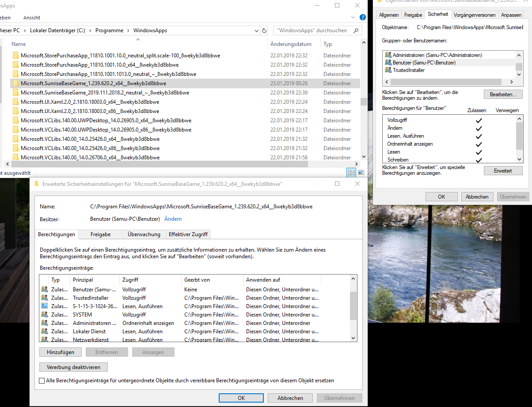
Task: Switch Explorer to large icons view
Action: click(x=361, y=173)
